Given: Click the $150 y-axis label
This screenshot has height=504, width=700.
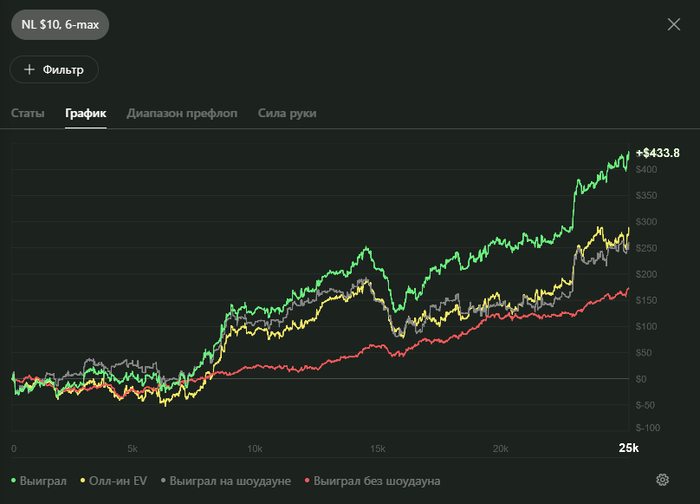Looking at the screenshot, I should coord(646,300).
